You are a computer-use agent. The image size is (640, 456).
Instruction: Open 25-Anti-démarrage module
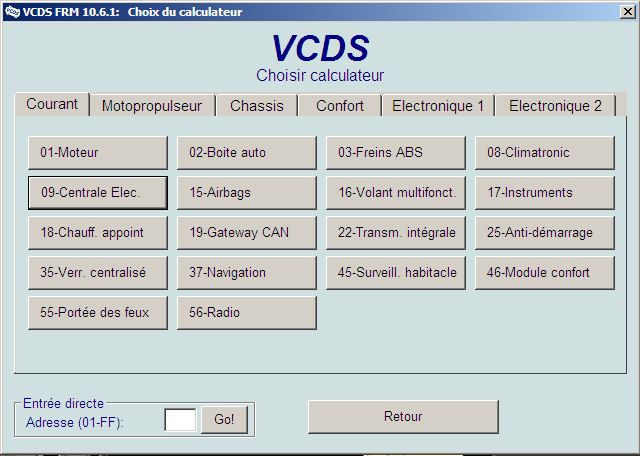pyautogui.click(x=545, y=233)
